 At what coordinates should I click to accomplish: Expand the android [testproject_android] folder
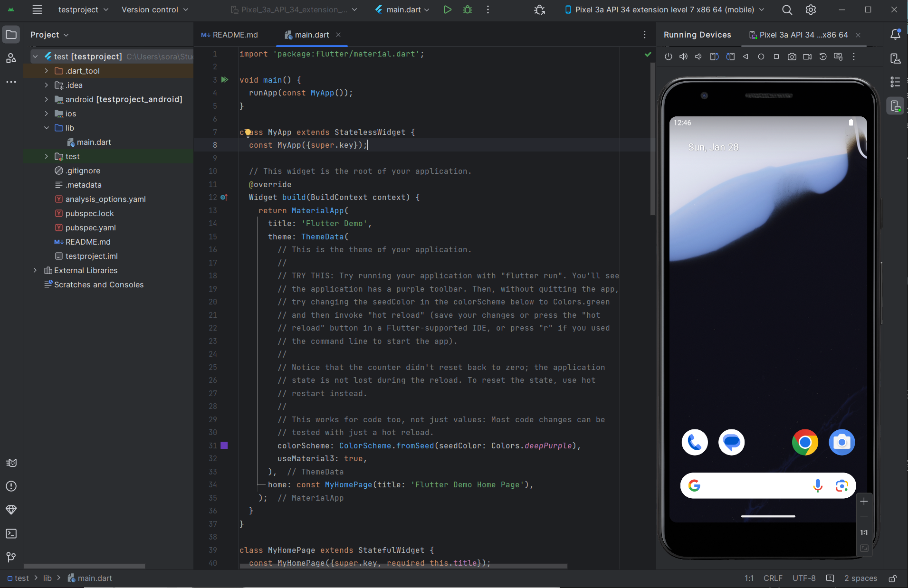tap(46, 99)
